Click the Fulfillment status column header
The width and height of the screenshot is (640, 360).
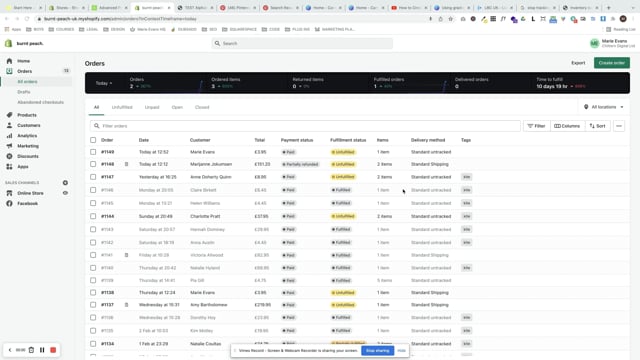click(x=348, y=140)
